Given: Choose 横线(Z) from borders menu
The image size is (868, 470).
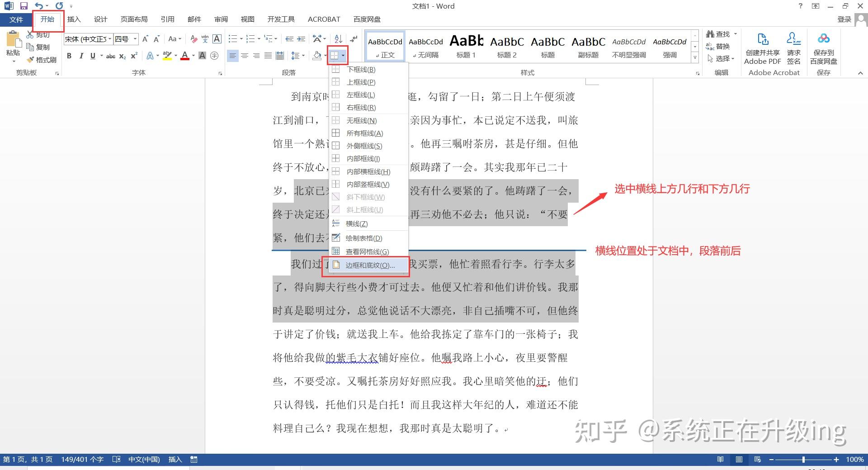Looking at the screenshot, I should coord(368,223).
